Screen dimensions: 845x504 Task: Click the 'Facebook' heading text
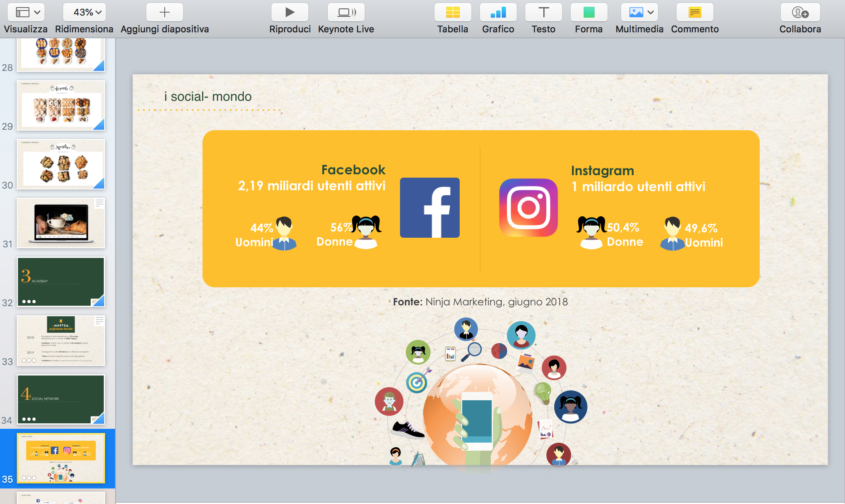click(353, 170)
